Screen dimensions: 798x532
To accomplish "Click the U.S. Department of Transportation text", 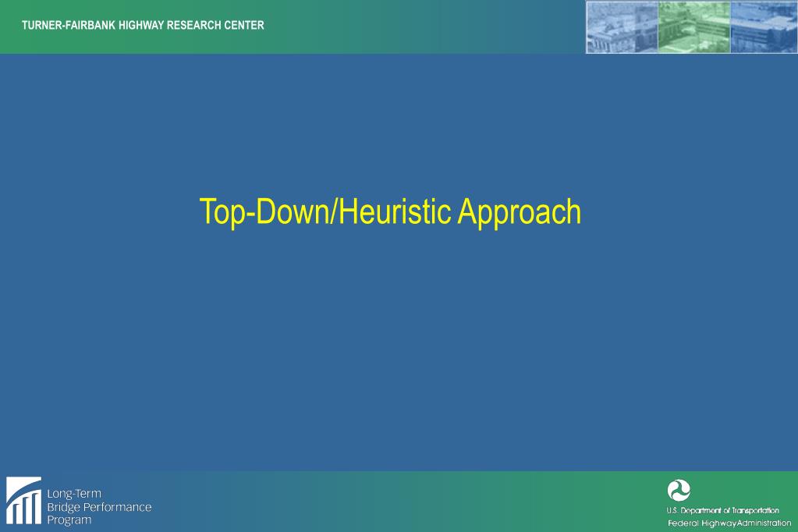I will tap(722, 511).
